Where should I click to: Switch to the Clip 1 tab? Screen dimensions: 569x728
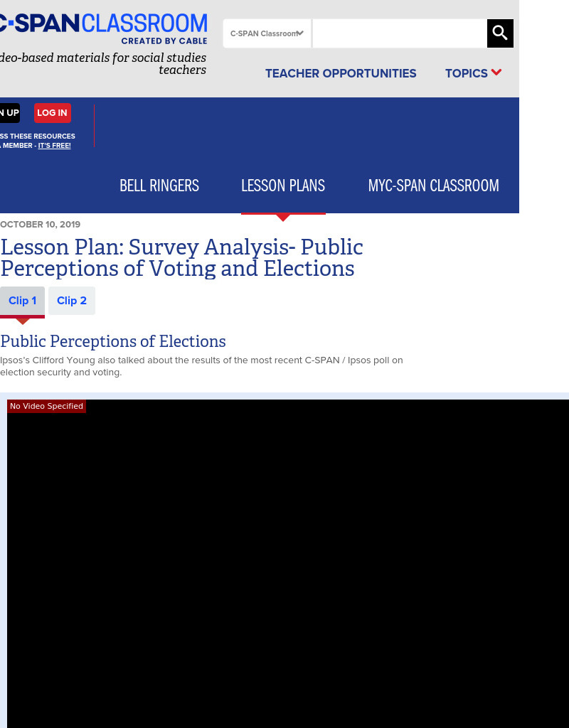point(23,301)
